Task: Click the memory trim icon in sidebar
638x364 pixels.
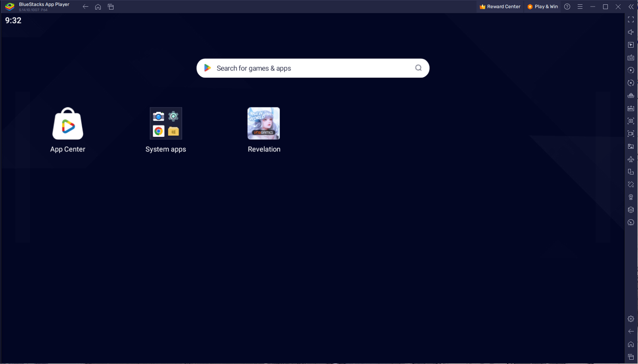Action: [x=631, y=96]
